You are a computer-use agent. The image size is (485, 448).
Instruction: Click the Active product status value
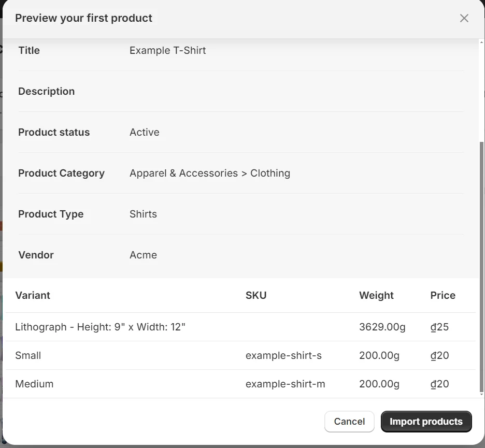pyautogui.click(x=144, y=132)
